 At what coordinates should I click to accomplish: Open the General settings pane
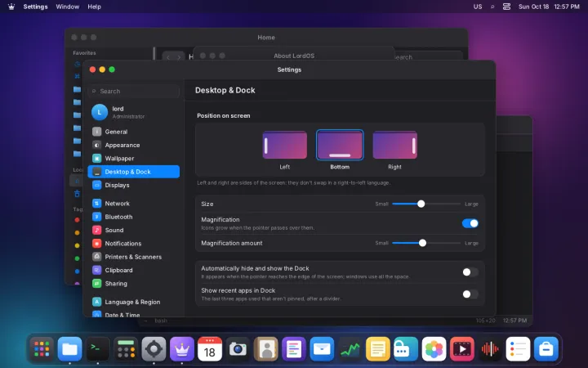tap(133, 132)
